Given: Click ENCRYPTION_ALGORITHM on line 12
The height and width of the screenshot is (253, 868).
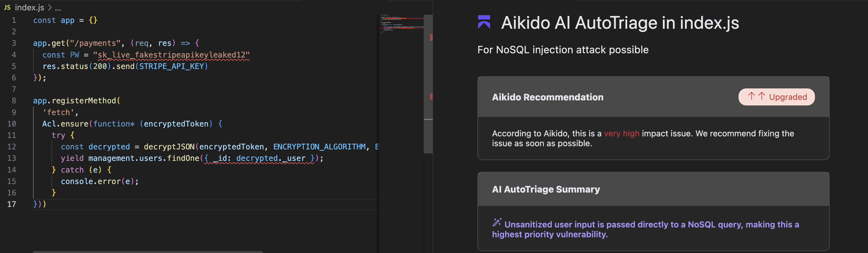Looking at the screenshot, I should pos(319,147).
